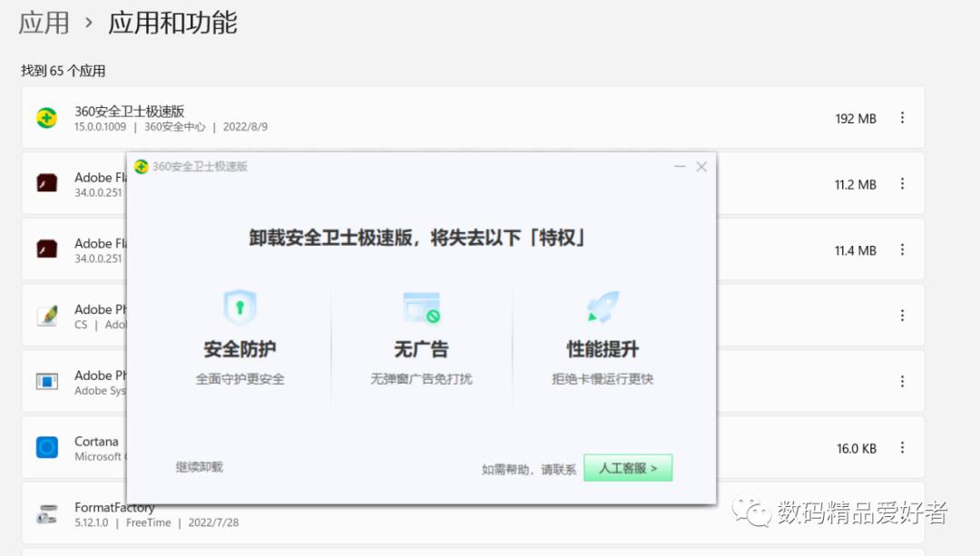Click the Adobe Flash Player app icon
The height and width of the screenshot is (556, 980).
click(46, 182)
